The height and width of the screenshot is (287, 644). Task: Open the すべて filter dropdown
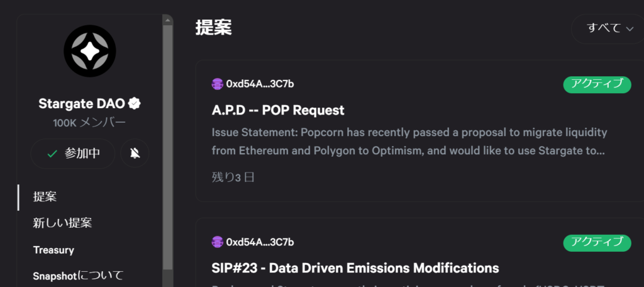(x=609, y=28)
